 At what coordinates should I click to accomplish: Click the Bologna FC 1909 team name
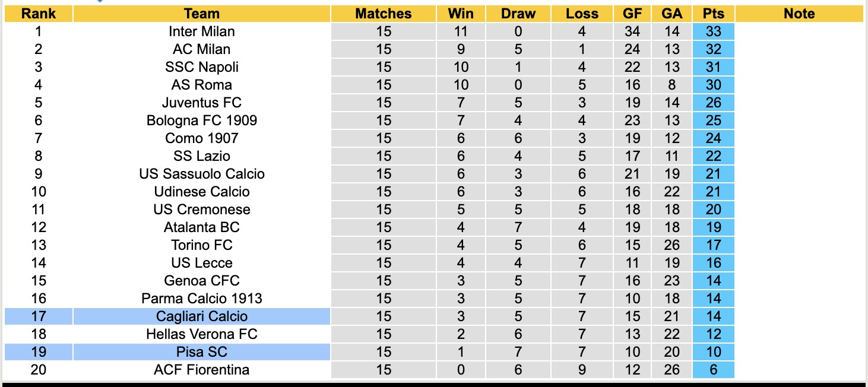(x=202, y=120)
